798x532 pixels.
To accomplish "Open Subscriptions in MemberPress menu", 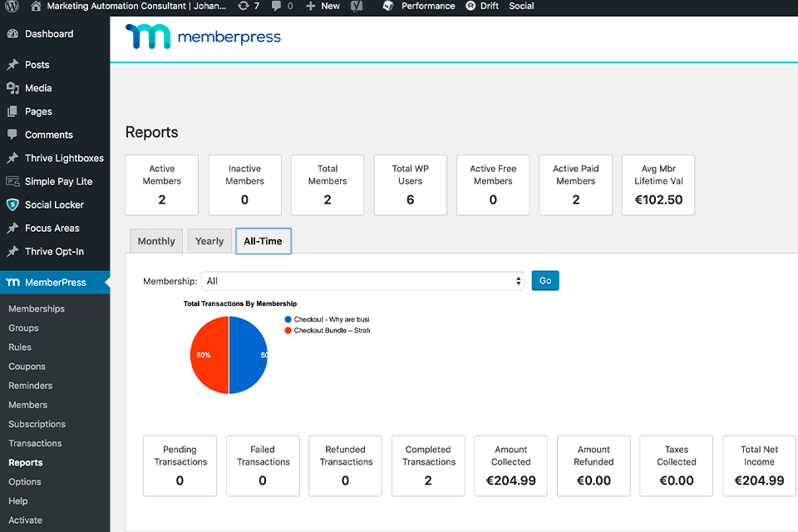I will coord(37,424).
